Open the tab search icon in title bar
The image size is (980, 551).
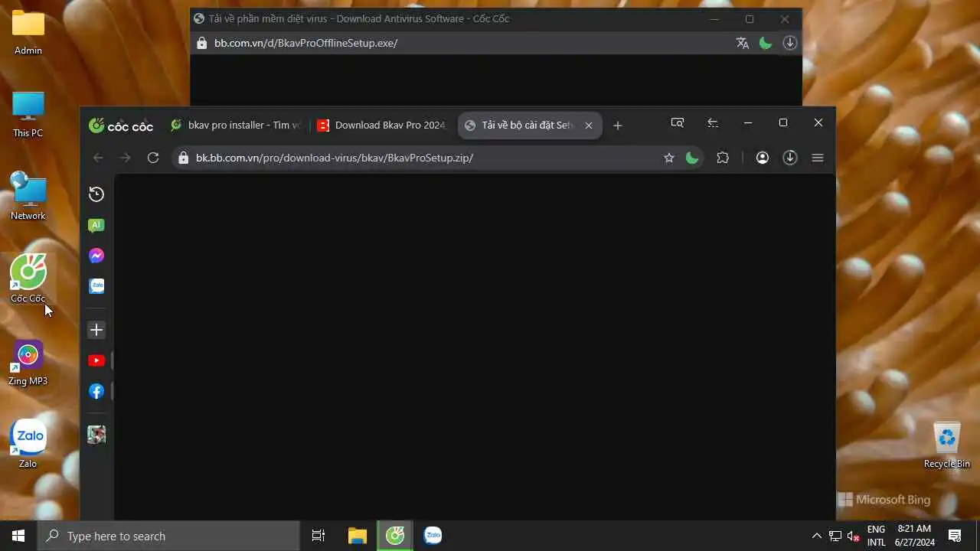677,122
